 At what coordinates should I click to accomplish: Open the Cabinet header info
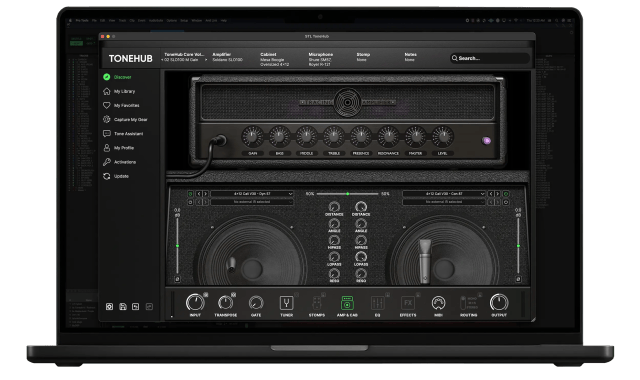[x=275, y=59]
